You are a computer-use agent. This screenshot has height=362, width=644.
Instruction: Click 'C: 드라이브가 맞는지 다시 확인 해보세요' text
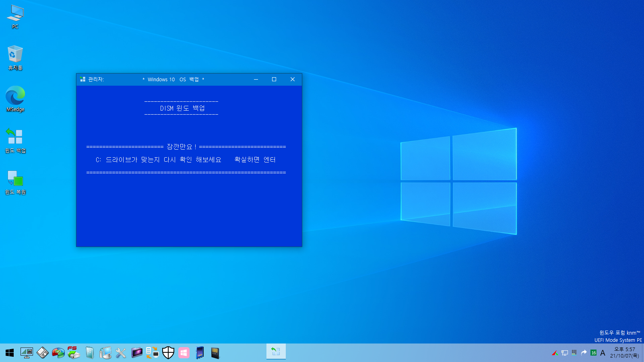point(158,160)
